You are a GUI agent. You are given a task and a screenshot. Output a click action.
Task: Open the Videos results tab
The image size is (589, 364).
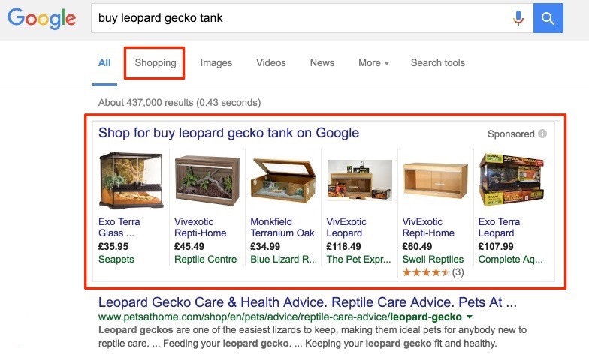[x=271, y=63]
